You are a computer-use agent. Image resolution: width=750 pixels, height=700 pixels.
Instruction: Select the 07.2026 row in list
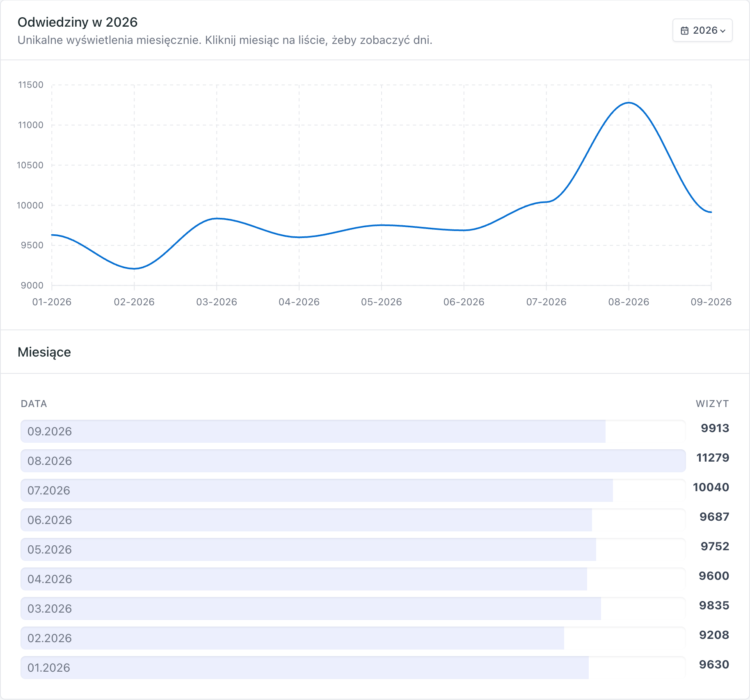(353, 490)
